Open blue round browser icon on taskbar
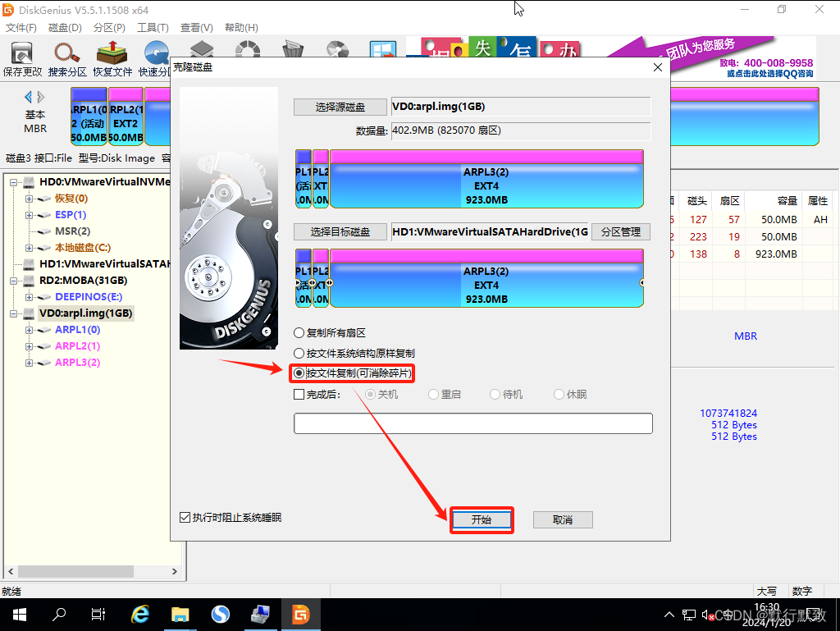Image resolution: width=840 pixels, height=631 pixels. pyautogui.click(x=220, y=615)
